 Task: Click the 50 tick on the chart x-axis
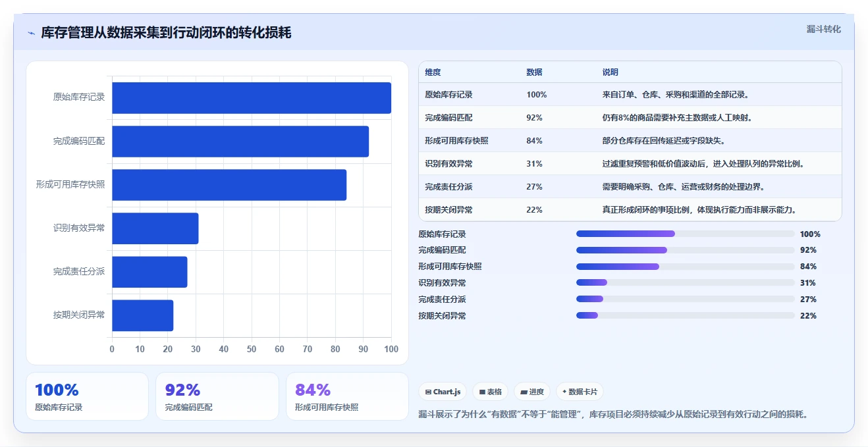[252, 349]
